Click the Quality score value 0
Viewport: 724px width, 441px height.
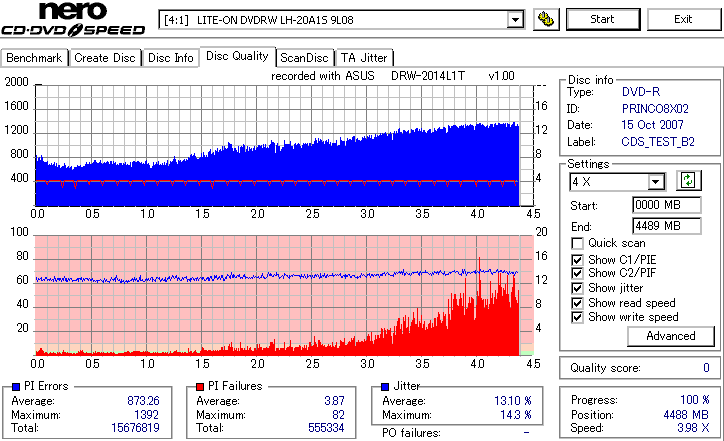[706, 368]
